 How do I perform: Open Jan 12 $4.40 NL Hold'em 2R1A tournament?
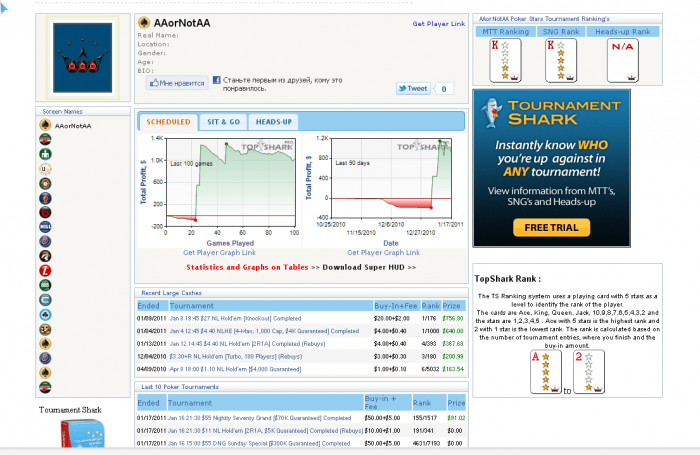247,344
